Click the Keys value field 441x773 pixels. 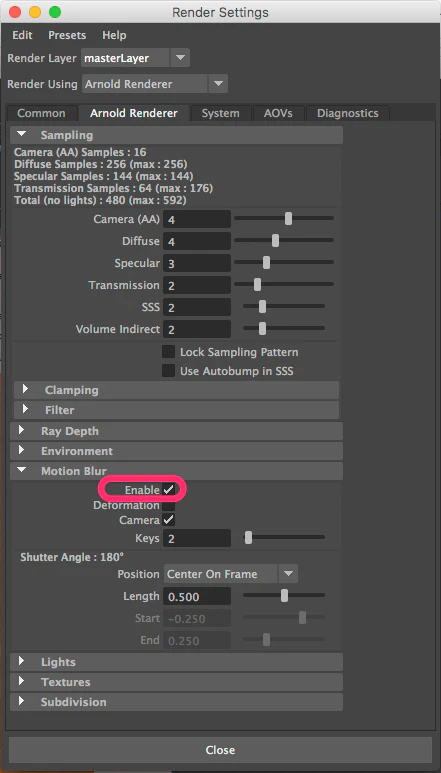click(197, 538)
